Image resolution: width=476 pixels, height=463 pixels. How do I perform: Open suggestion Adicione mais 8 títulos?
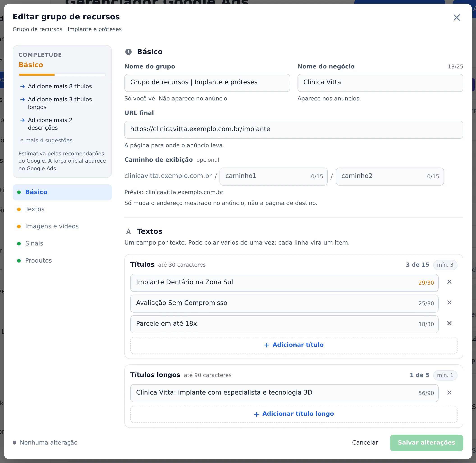(60, 86)
